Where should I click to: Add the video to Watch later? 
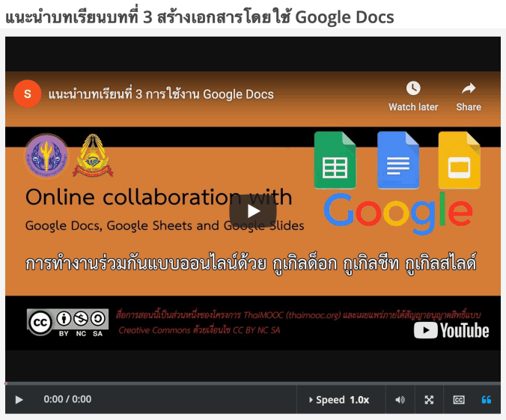[x=413, y=96]
